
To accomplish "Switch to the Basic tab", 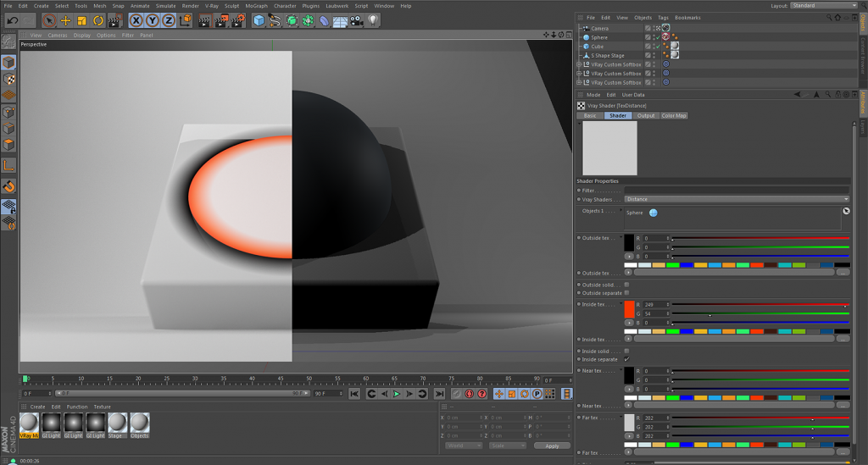I will (590, 115).
